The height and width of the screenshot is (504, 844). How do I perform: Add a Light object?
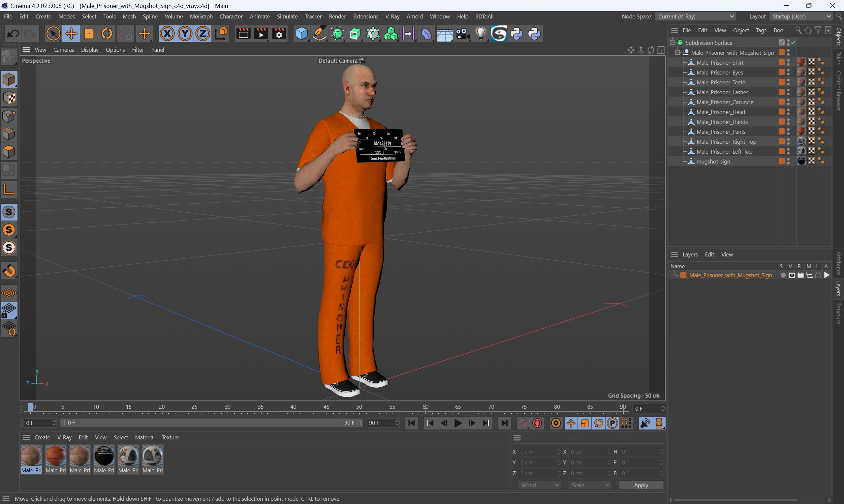(481, 34)
